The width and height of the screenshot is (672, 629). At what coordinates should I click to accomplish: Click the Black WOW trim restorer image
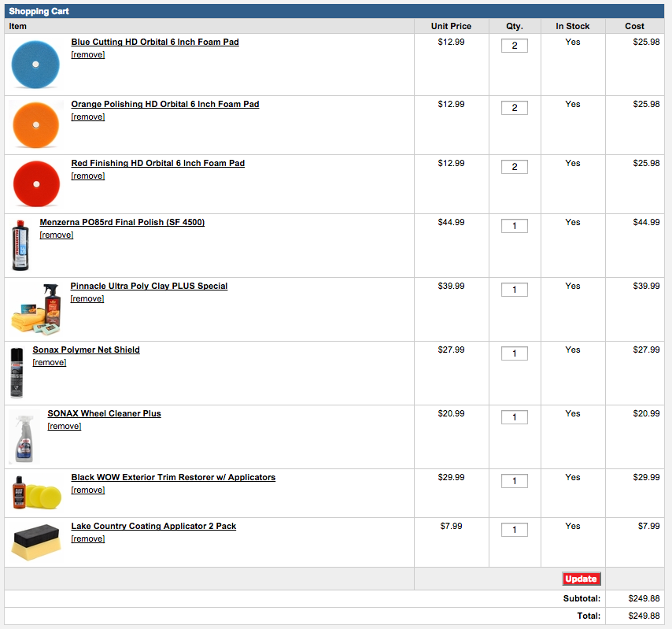pos(36,493)
